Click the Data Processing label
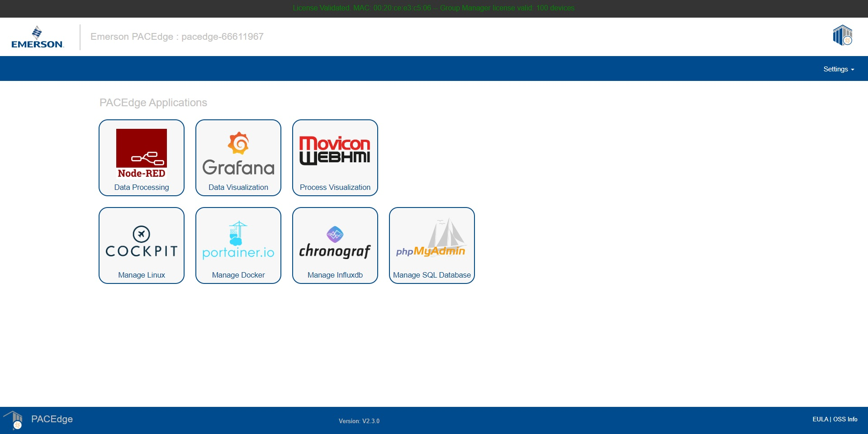Screen dimensions: 868x434 click(142, 187)
